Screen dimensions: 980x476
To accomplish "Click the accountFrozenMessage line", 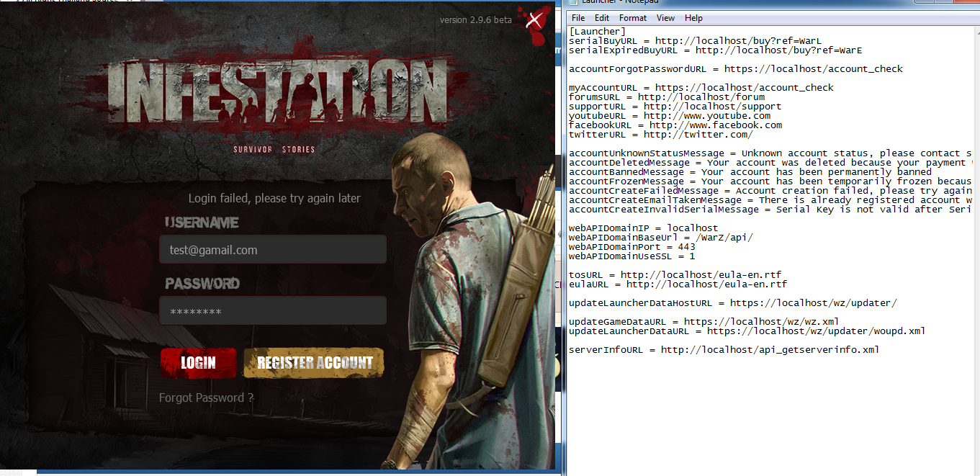I will [x=770, y=181].
